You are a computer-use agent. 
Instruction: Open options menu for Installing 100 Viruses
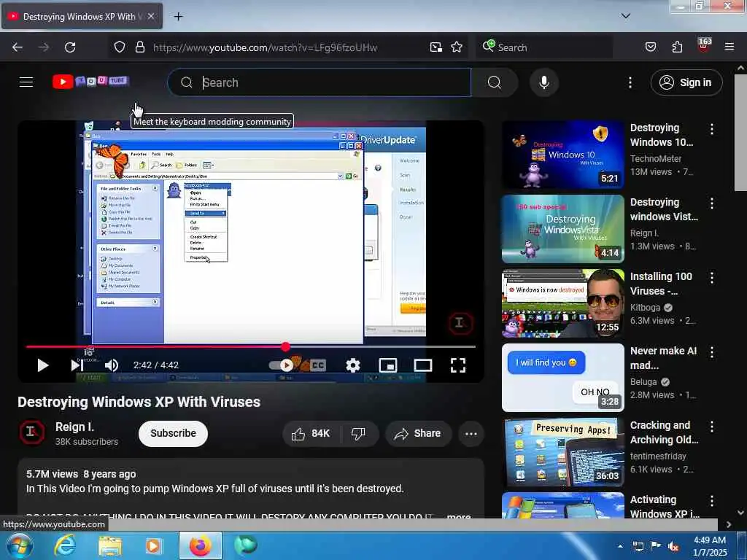click(712, 278)
